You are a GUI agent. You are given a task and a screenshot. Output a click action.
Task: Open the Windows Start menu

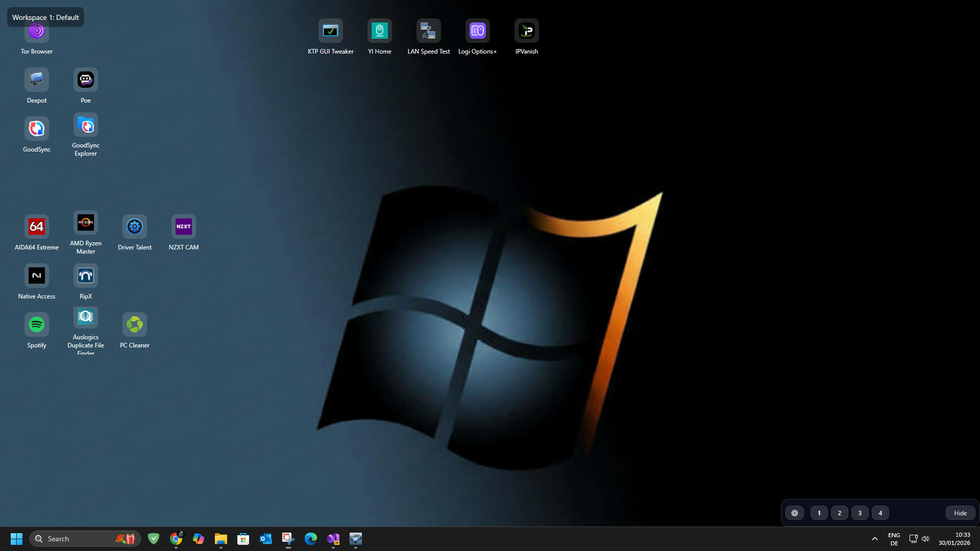pyautogui.click(x=16, y=538)
